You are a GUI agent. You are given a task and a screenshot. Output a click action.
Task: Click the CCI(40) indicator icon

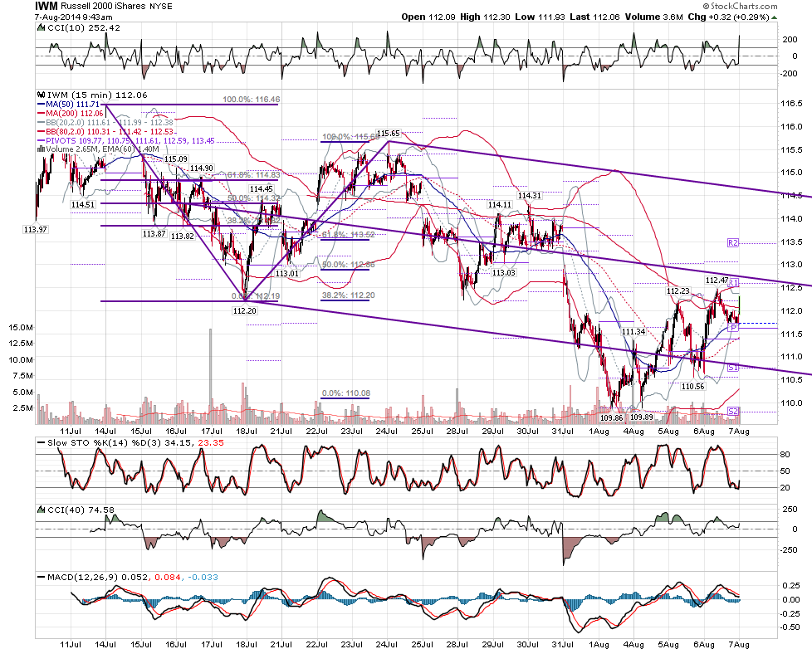pos(41,510)
